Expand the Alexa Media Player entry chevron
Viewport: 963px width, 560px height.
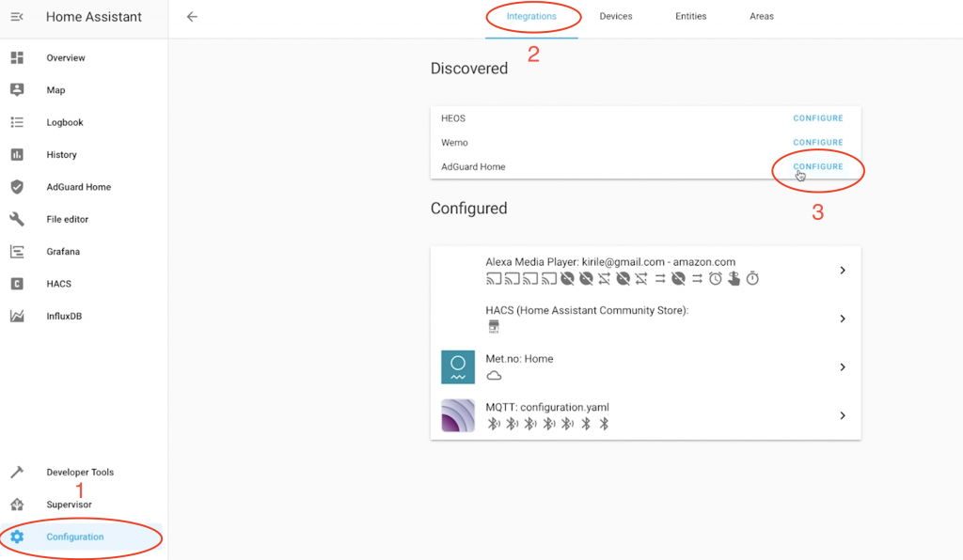[843, 270]
